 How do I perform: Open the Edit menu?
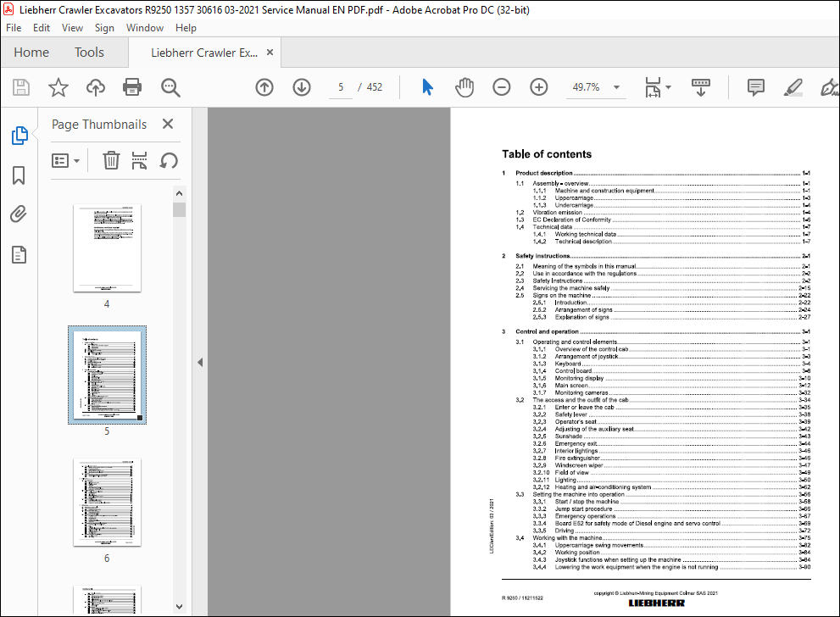(42, 28)
